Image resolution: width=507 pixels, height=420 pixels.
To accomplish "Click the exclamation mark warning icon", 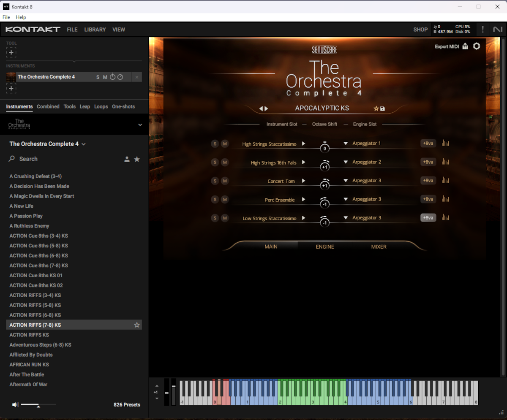I will (482, 30).
